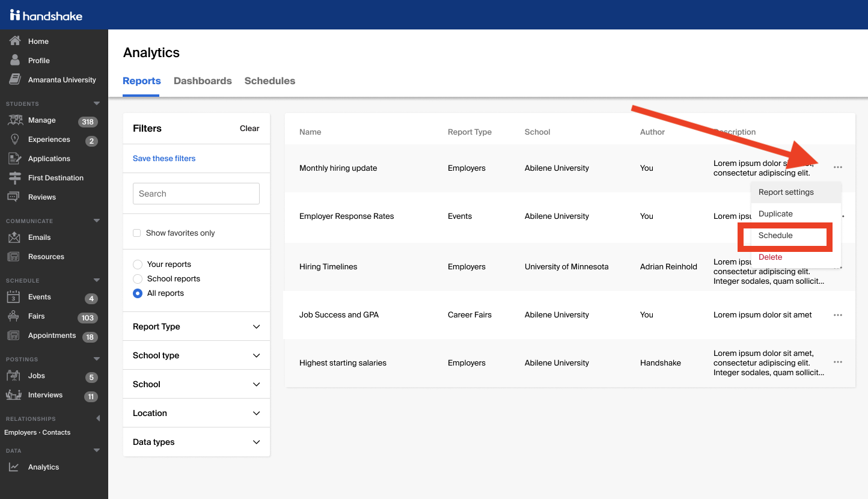Open the Monthly hiring update report
868x499 pixels.
click(338, 168)
